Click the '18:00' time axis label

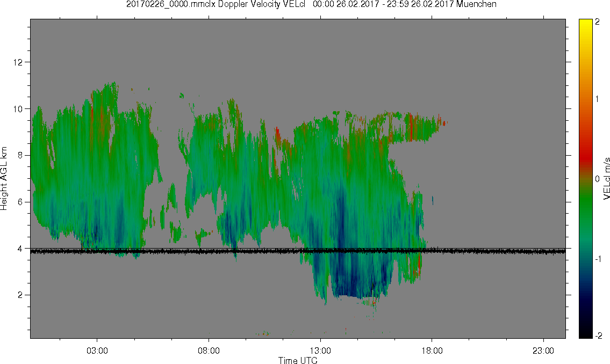coord(432,351)
